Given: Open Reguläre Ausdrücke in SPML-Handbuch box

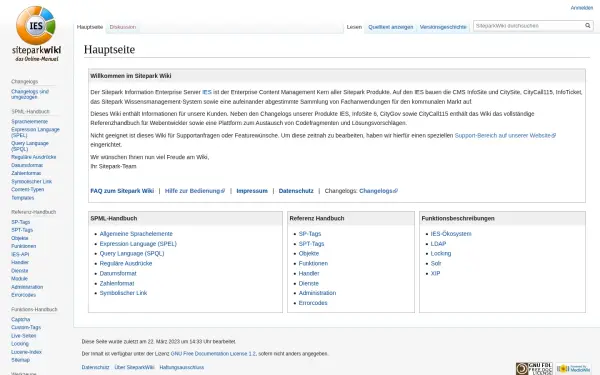Looking at the screenshot, I should [x=126, y=263].
